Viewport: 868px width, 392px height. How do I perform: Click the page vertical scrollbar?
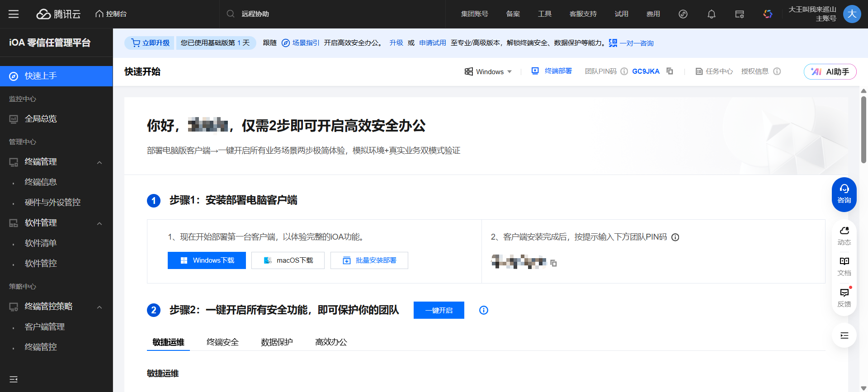[x=863, y=129]
